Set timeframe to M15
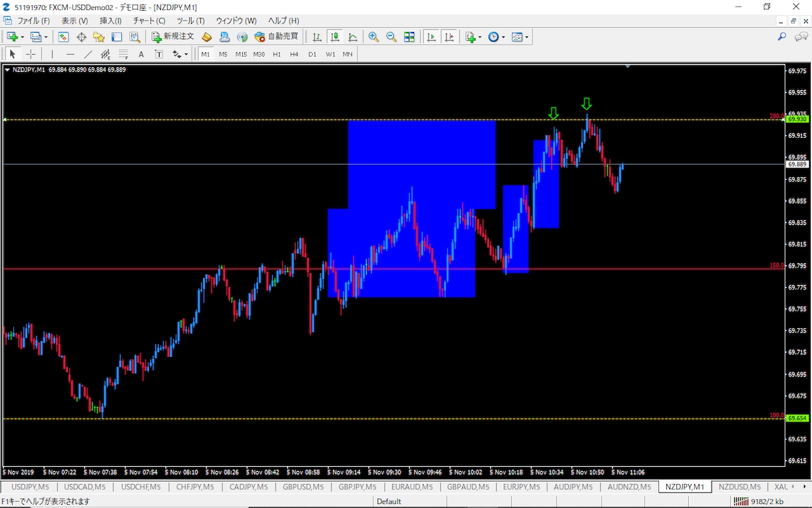Image resolution: width=812 pixels, height=508 pixels. pyautogui.click(x=241, y=54)
